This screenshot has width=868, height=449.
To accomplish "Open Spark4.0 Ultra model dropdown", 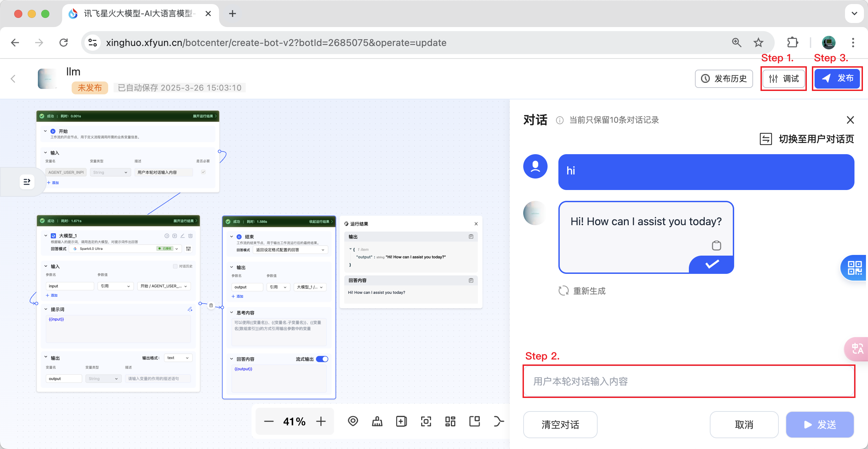I will pos(125,249).
